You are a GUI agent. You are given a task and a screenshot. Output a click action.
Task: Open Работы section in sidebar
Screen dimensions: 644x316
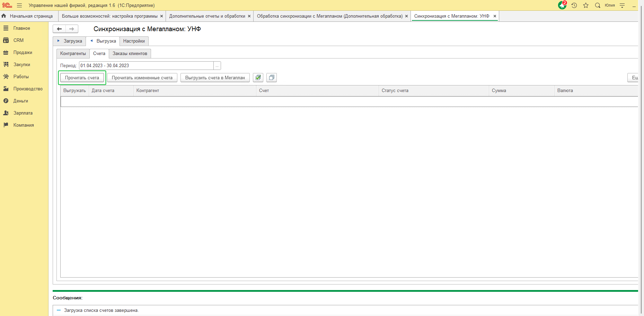(21, 76)
